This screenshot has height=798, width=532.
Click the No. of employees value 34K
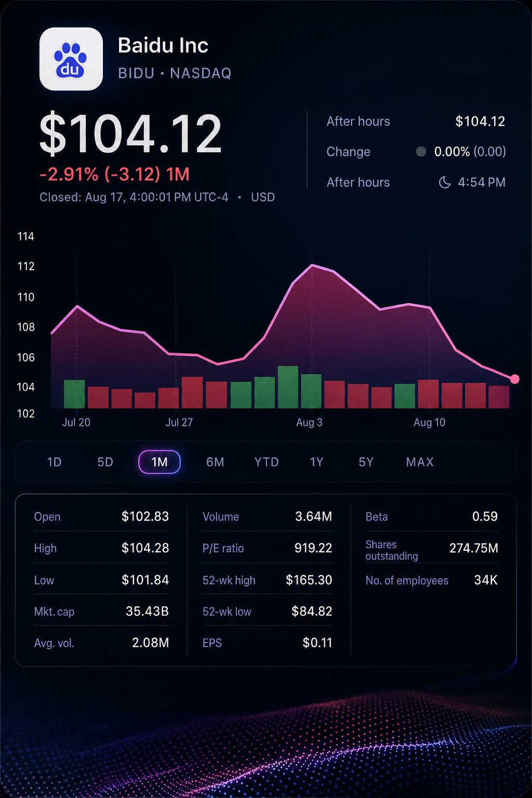click(x=486, y=580)
